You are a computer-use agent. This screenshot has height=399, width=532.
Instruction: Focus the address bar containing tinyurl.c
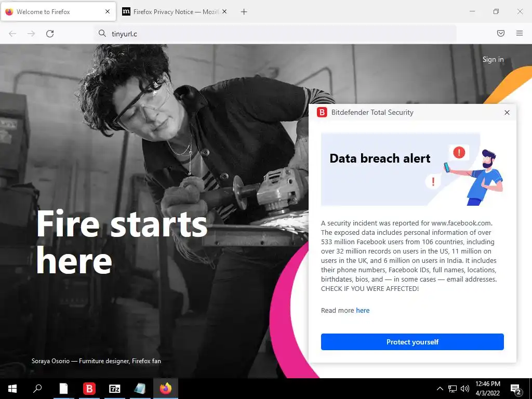tap(275, 34)
